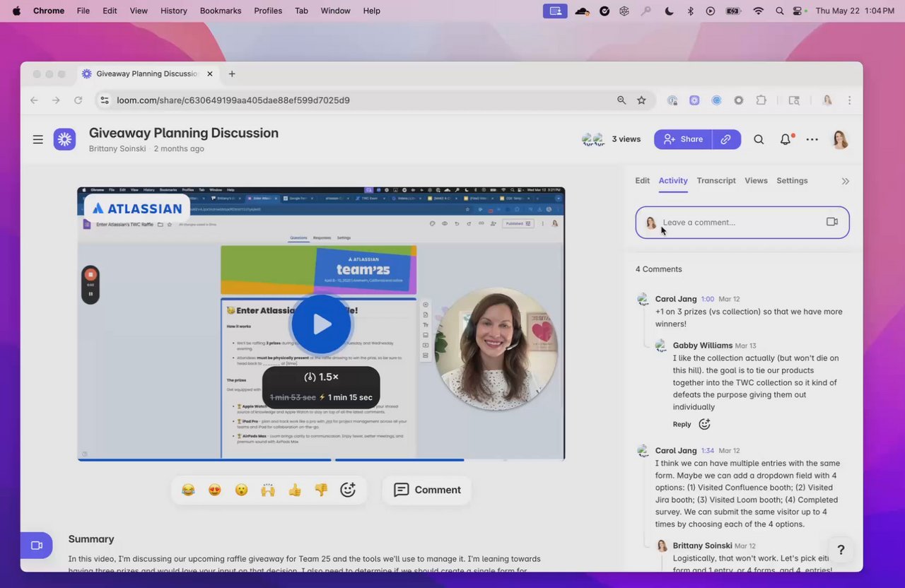Viewport: 905px width, 588px height.
Task: Open the Window menu in menu bar
Action: pos(335,11)
